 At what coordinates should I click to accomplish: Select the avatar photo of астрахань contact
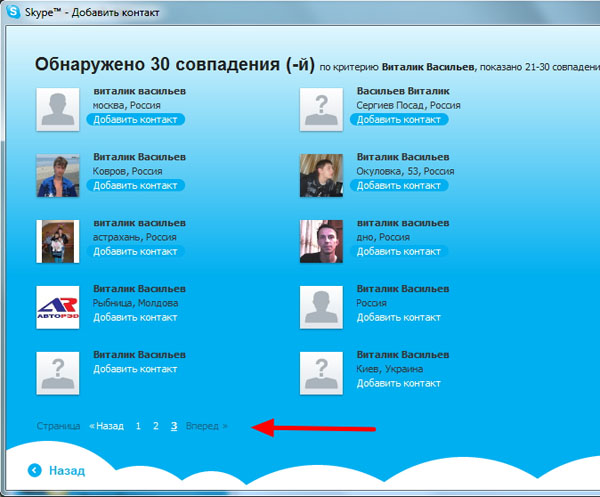(x=58, y=241)
